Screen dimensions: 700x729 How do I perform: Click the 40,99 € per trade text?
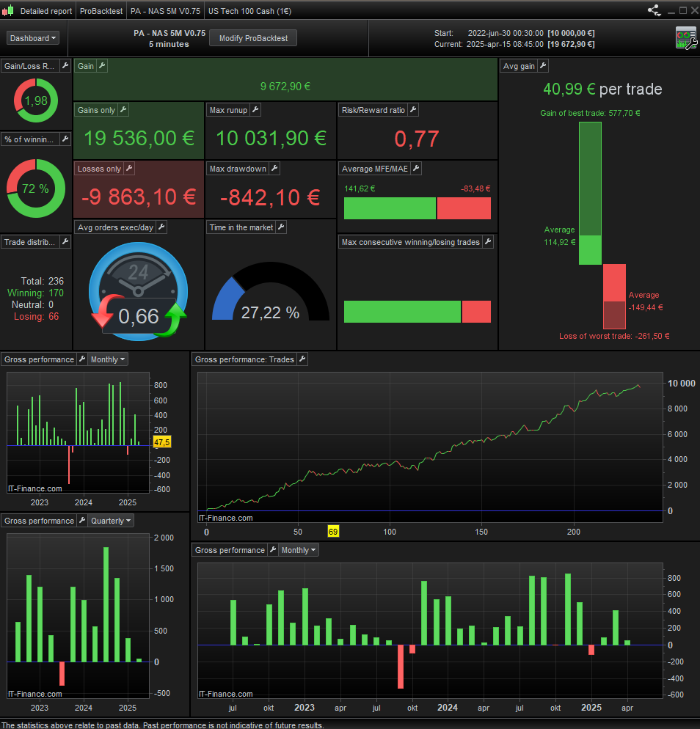click(x=602, y=89)
